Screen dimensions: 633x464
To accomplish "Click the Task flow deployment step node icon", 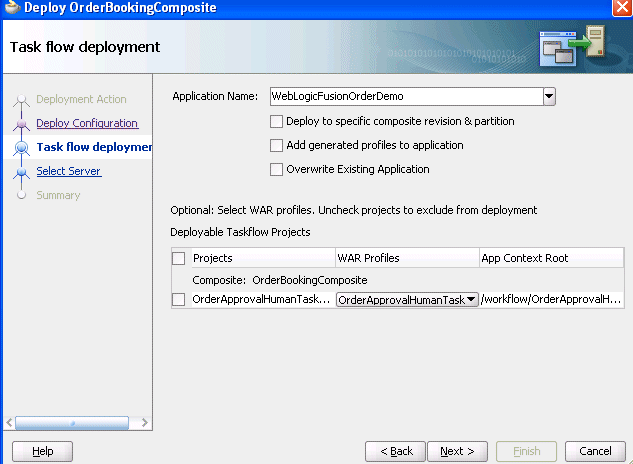I will point(22,147).
